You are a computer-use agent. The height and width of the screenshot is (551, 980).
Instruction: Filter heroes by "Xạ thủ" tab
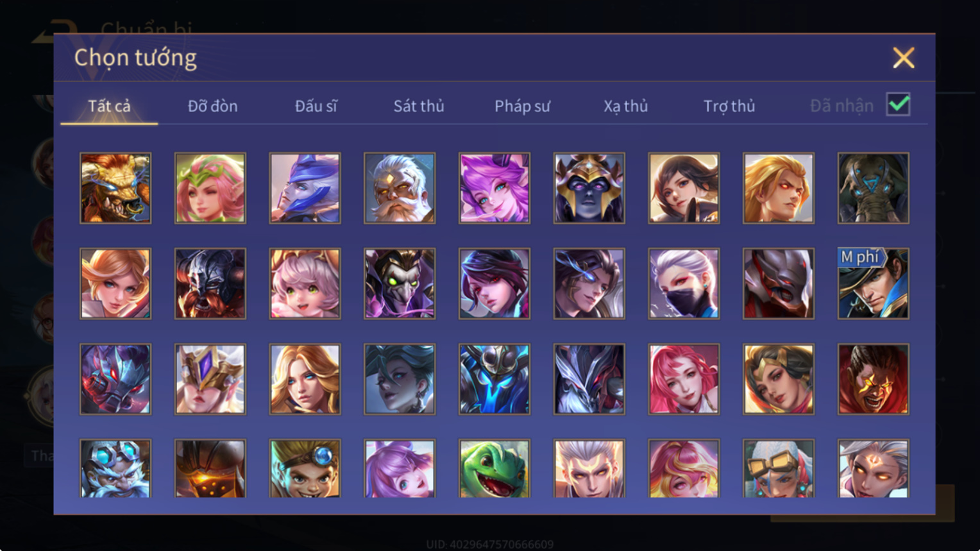click(x=625, y=106)
